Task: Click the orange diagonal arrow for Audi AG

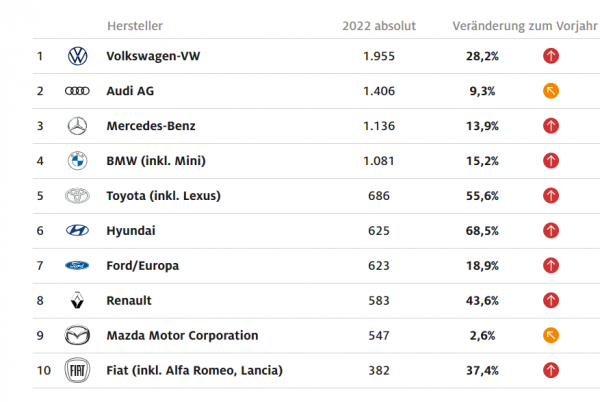Action: coord(551,91)
